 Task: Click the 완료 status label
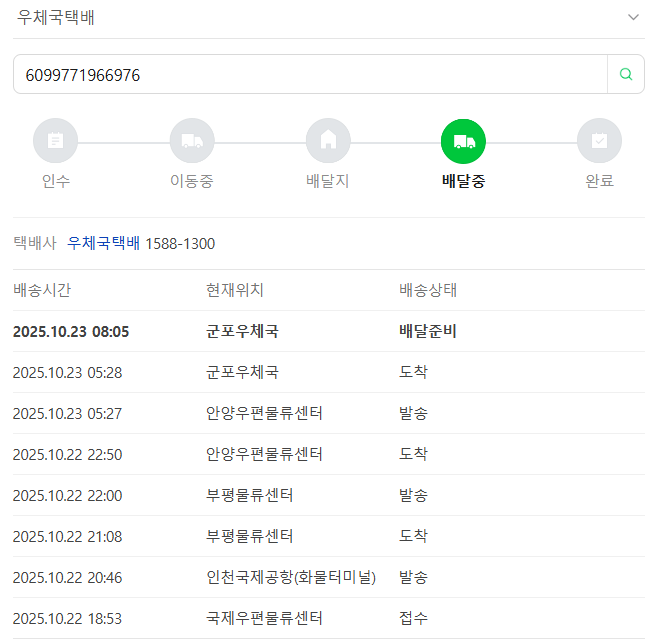pos(599,181)
